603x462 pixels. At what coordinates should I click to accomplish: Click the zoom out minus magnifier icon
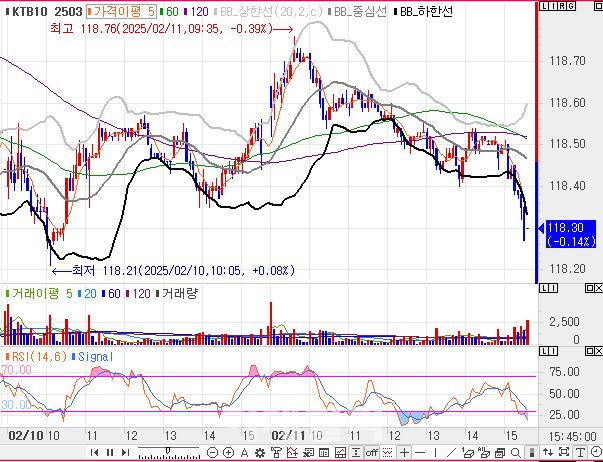pos(212,453)
